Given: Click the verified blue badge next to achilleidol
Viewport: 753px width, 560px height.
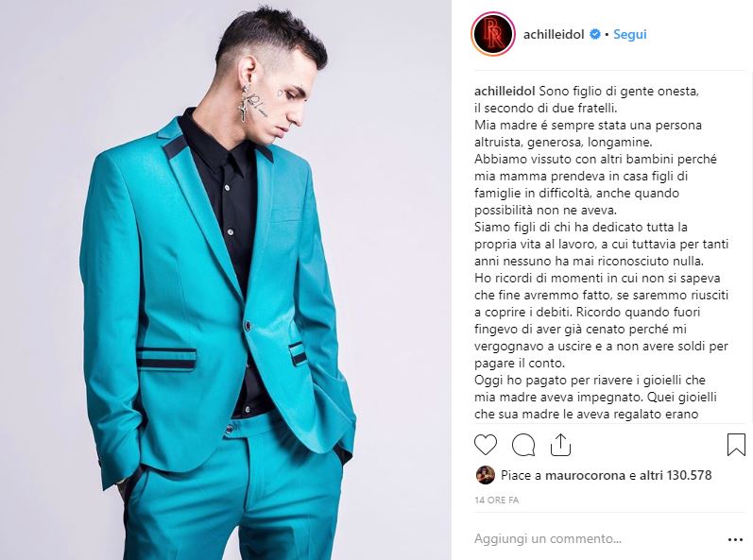Looking at the screenshot, I should pyautogui.click(x=594, y=35).
